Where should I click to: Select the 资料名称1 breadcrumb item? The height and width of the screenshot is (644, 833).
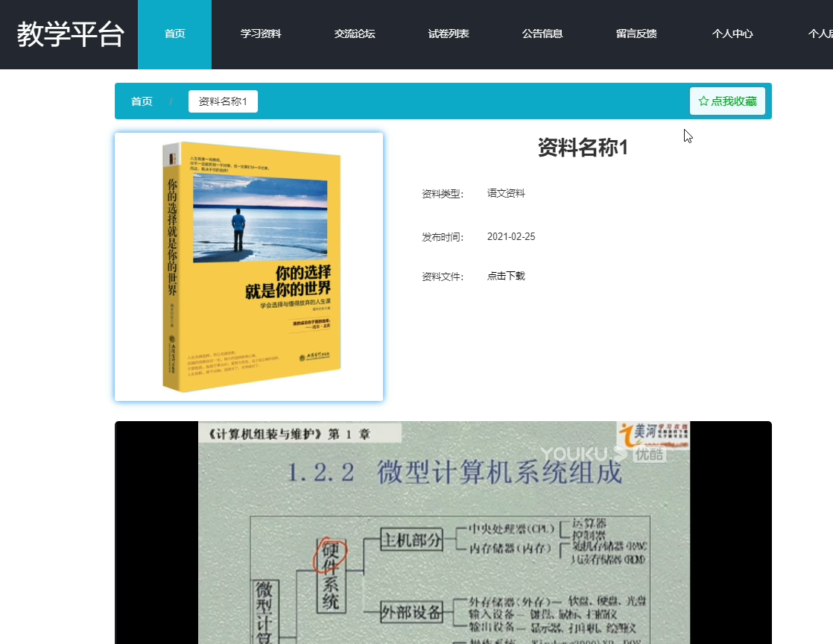223,101
